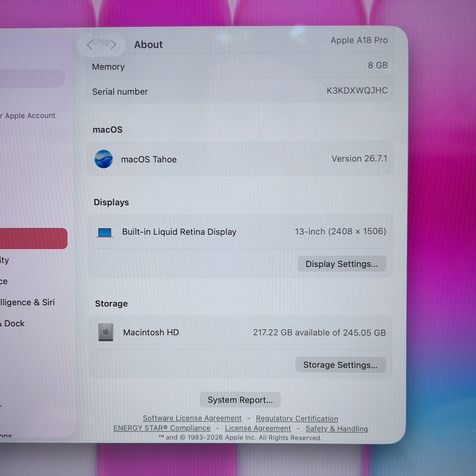
Task: Click the Memory 8 GB value
Action: click(378, 65)
